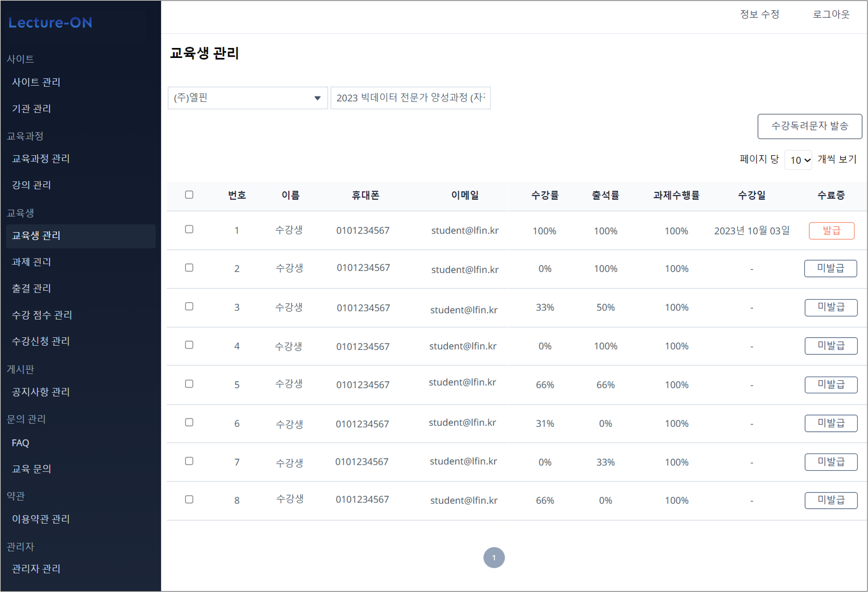Open FAQ in the sidebar
Screen dimensions: 868x592
tap(20, 443)
